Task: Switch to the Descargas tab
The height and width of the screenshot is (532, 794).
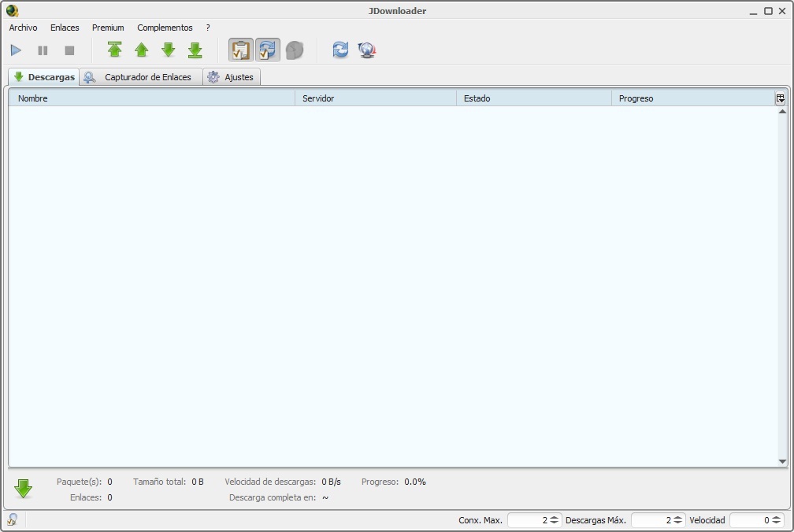Action: [x=44, y=77]
